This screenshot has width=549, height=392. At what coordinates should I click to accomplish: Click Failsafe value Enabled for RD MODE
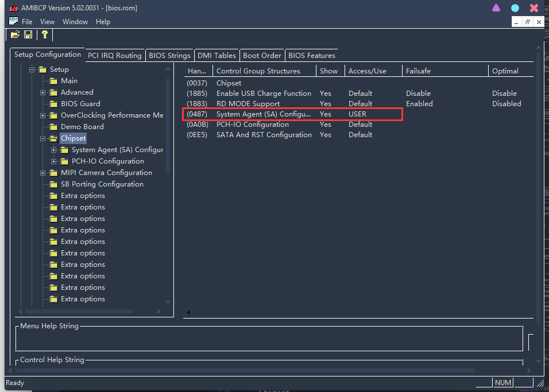(419, 104)
